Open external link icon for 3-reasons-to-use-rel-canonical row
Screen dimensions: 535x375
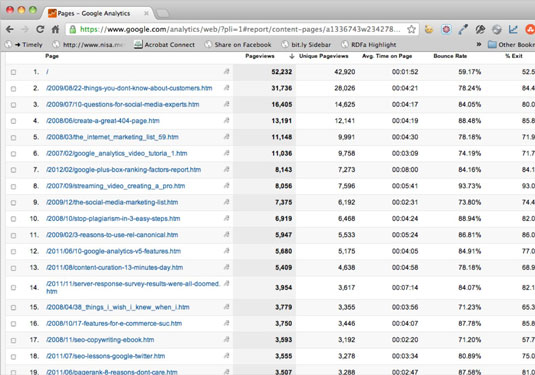[x=226, y=235]
